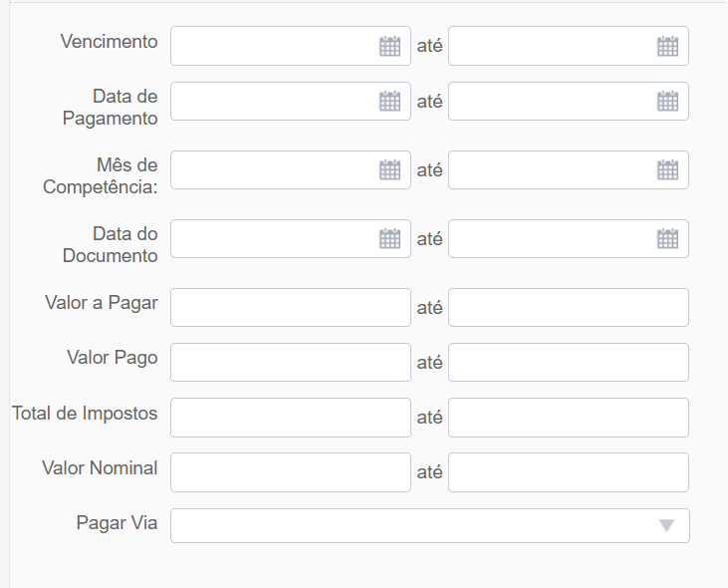Open calendar for Mês de Competência start

coord(389,170)
